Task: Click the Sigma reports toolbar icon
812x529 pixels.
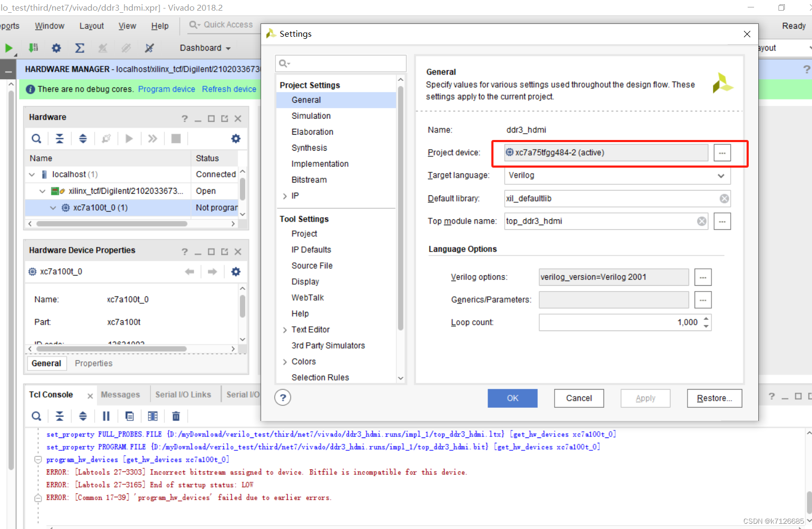Action: click(x=80, y=48)
